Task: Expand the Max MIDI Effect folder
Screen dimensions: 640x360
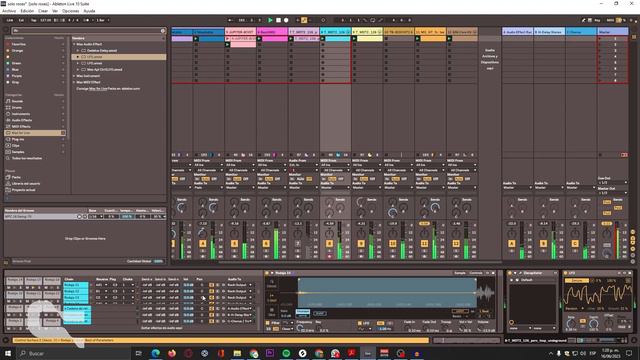Action: pos(74,82)
